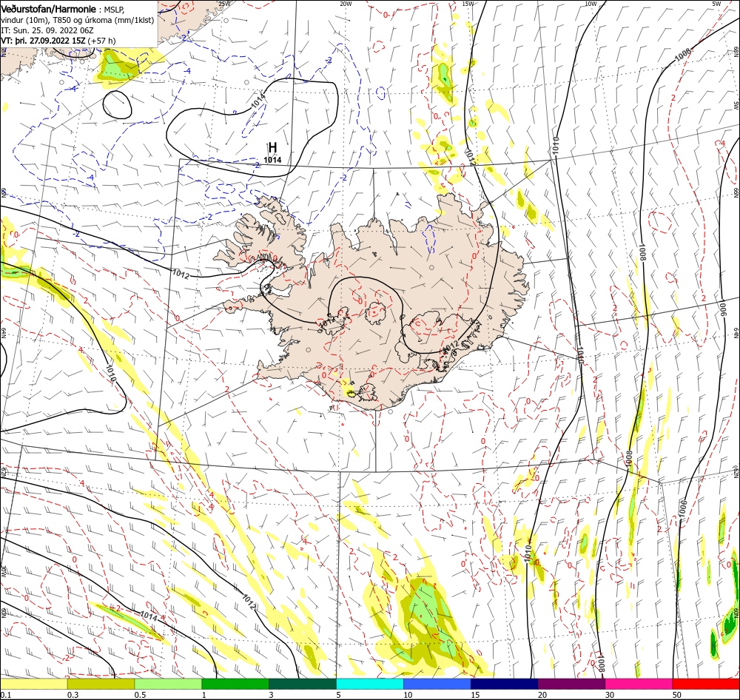Click the 0.3 legend scale value

[x=73, y=695]
